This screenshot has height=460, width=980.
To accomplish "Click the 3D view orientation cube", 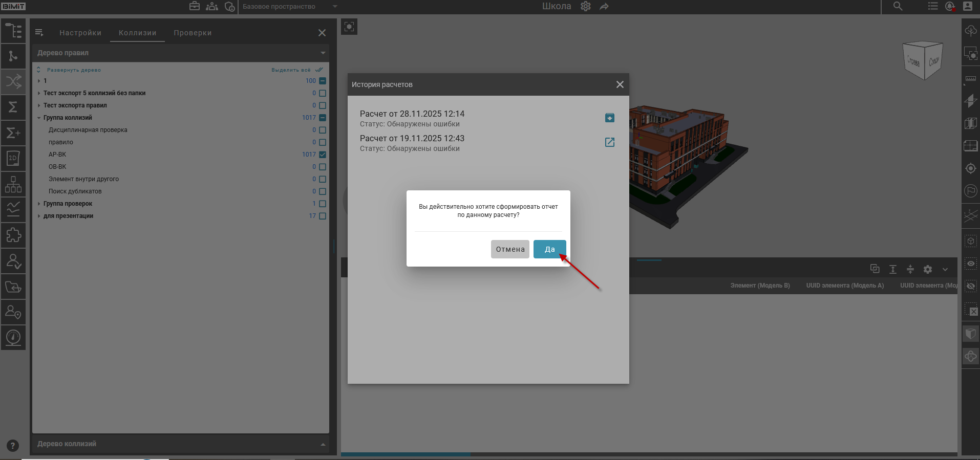I will pyautogui.click(x=923, y=60).
